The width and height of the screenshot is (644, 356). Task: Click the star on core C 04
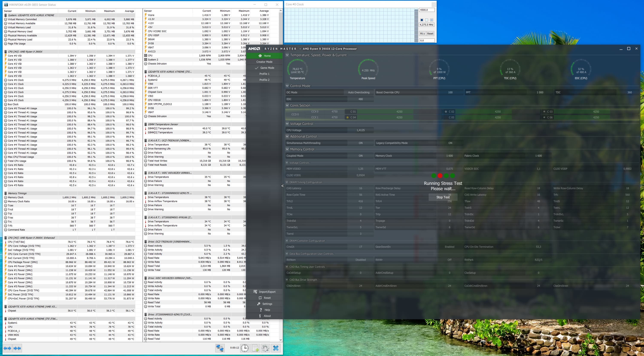click(347, 117)
